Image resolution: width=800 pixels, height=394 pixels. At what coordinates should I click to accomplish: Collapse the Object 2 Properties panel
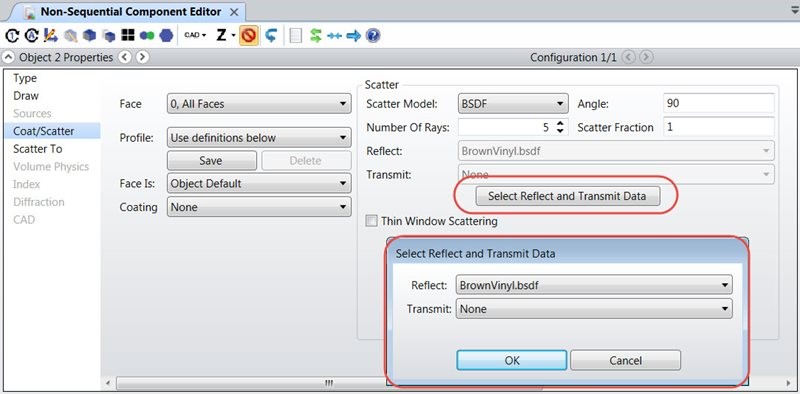pyautogui.click(x=9, y=57)
